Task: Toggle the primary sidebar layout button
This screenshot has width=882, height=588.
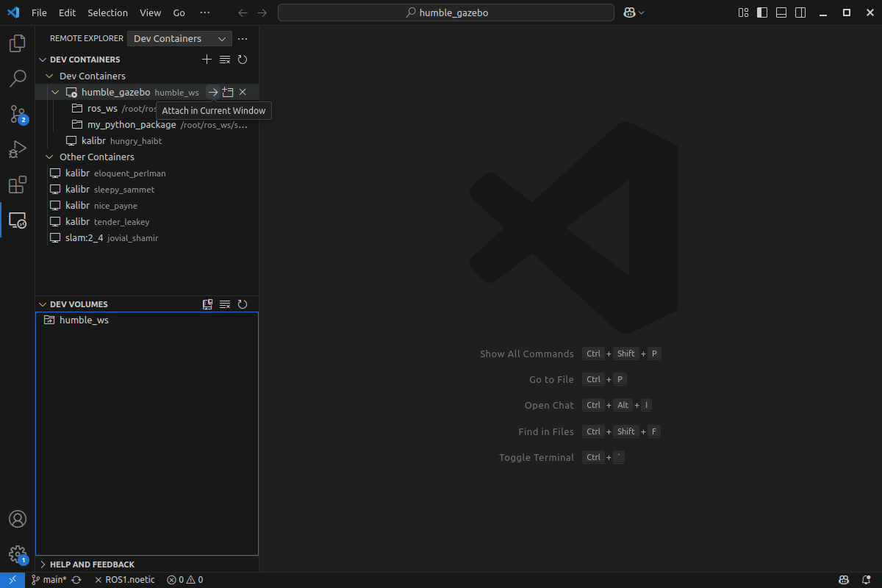Action: [x=762, y=12]
